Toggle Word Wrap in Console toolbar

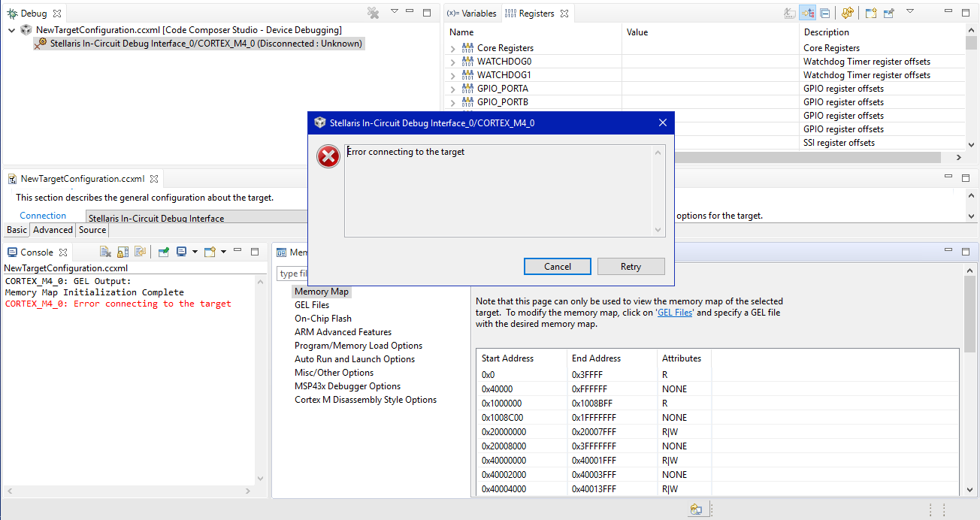pyautogui.click(x=141, y=252)
